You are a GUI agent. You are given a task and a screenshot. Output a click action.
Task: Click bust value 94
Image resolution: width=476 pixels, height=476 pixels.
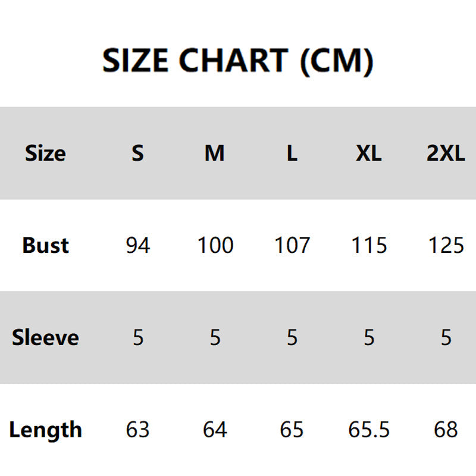(x=137, y=245)
